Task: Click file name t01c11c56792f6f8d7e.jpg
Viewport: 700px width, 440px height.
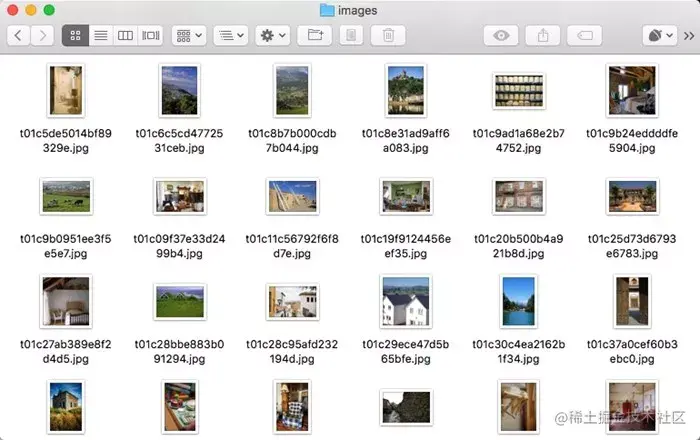Action: coord(292,246)
